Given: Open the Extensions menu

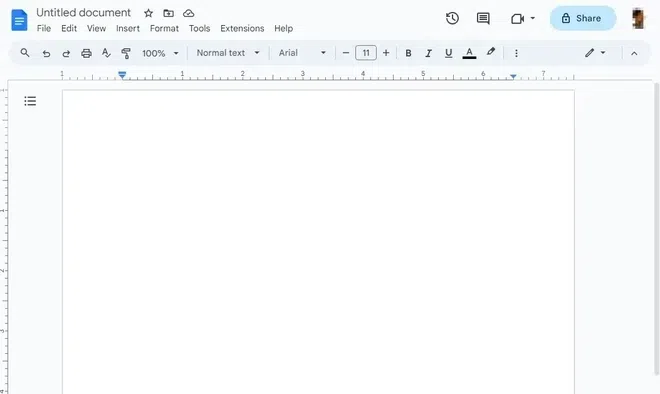Looking at the screenshot, I should click(x=242, y=29).
